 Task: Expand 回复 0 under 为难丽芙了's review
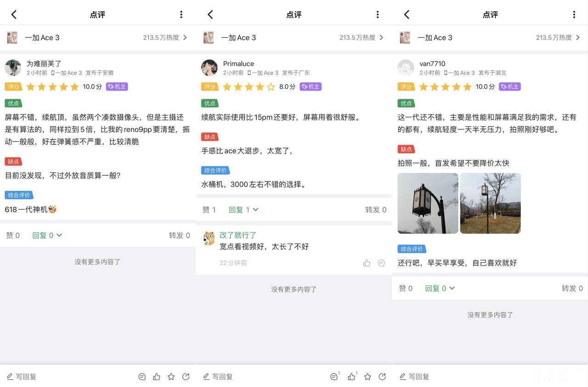coord(47,235)
